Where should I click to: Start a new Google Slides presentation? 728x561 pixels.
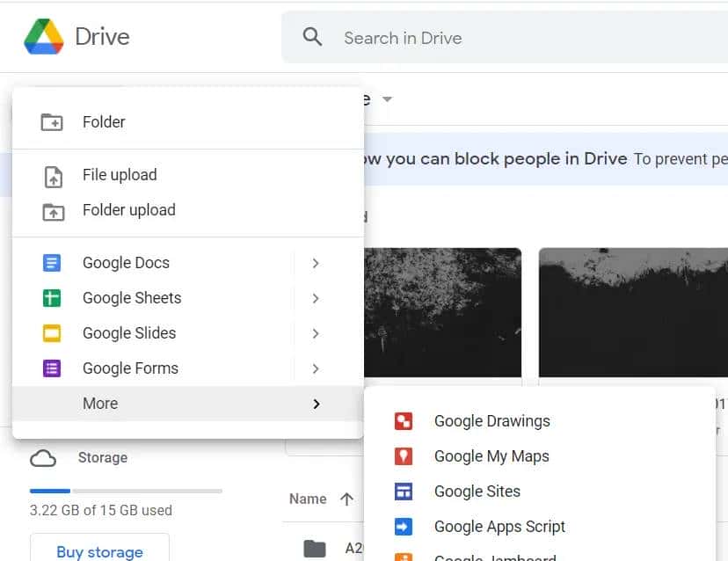[x=128, y=332]
